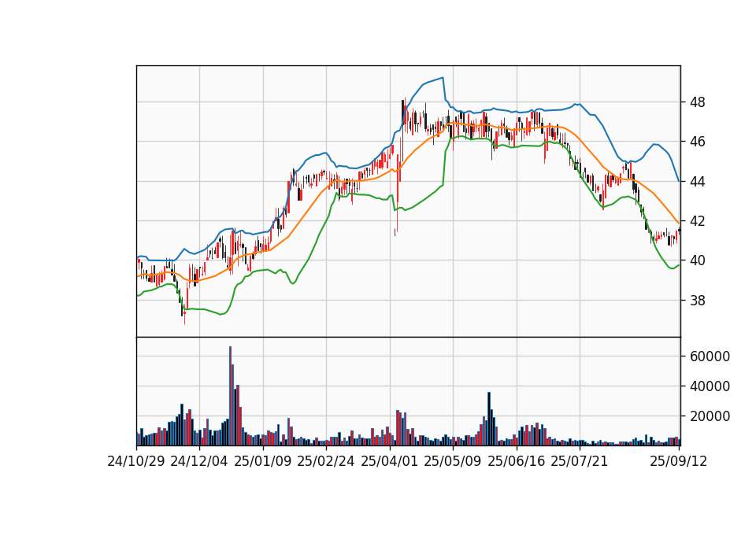Click the 25/05/09 date label
The height and width of the screenshot is (543, 756).
pyautogui.click(x=453, y=461)
